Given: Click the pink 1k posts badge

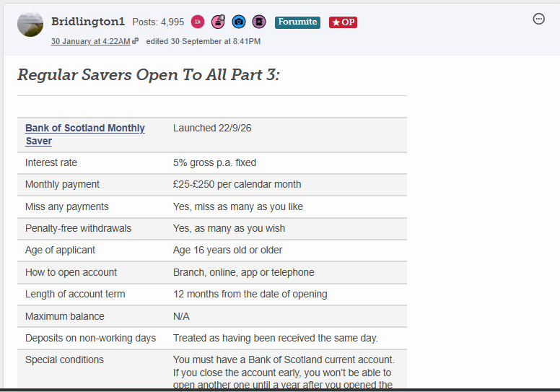Looking at the screenshot, I should pyautogui.click(x=198, y=22).
